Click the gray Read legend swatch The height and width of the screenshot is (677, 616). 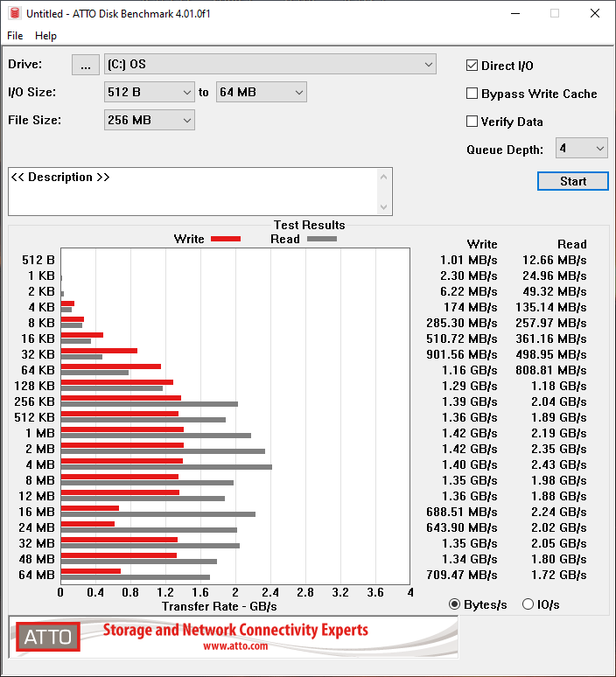tap(322, 239)
